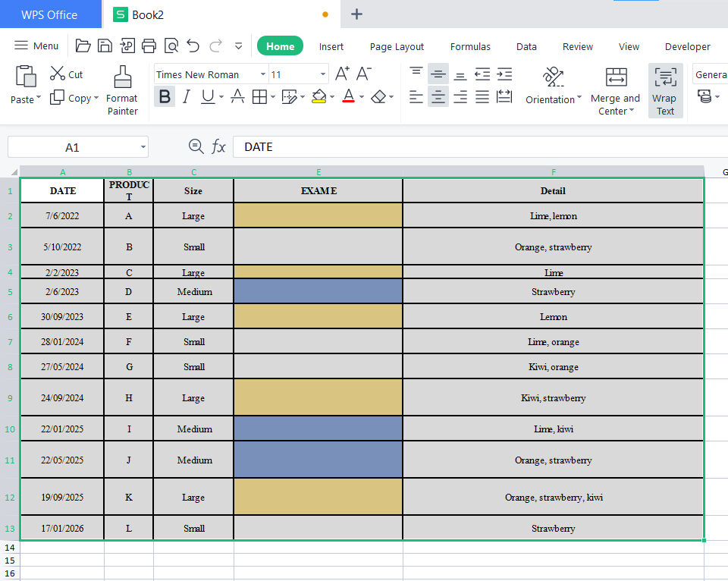Click the zoom magnifier beside the formula bar
This screenshot has width=728, height=581.
196,146
